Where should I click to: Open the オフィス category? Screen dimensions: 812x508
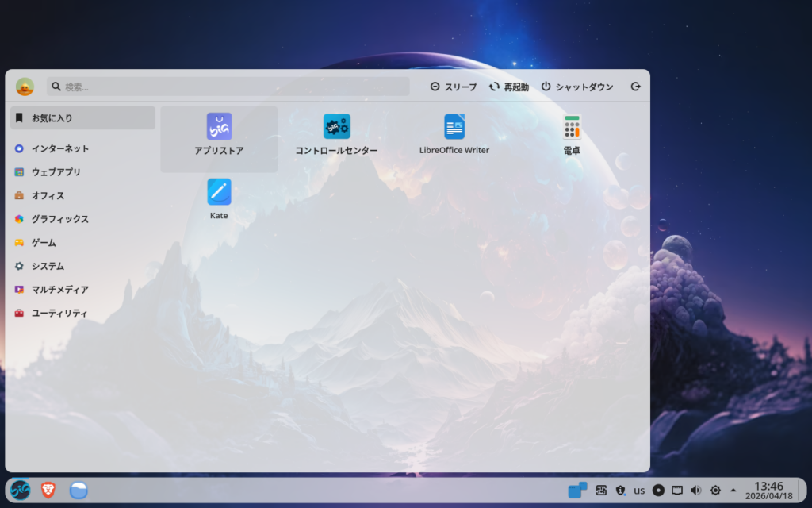(48, 195)
